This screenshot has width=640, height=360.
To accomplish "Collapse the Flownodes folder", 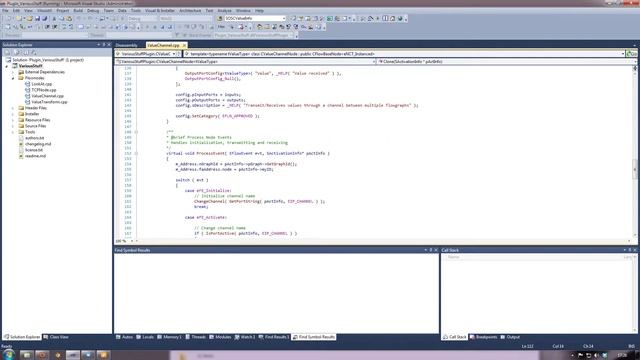I will pos(13,78).
